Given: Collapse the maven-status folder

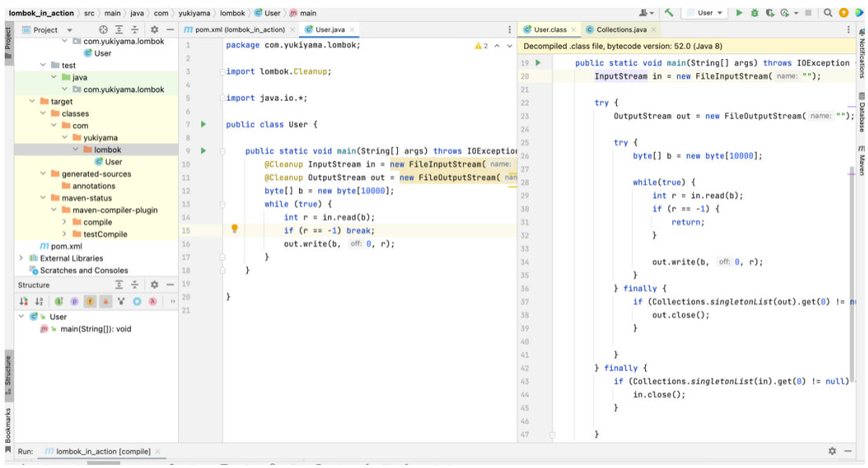Looking at the screenshot, I should 43,198.
